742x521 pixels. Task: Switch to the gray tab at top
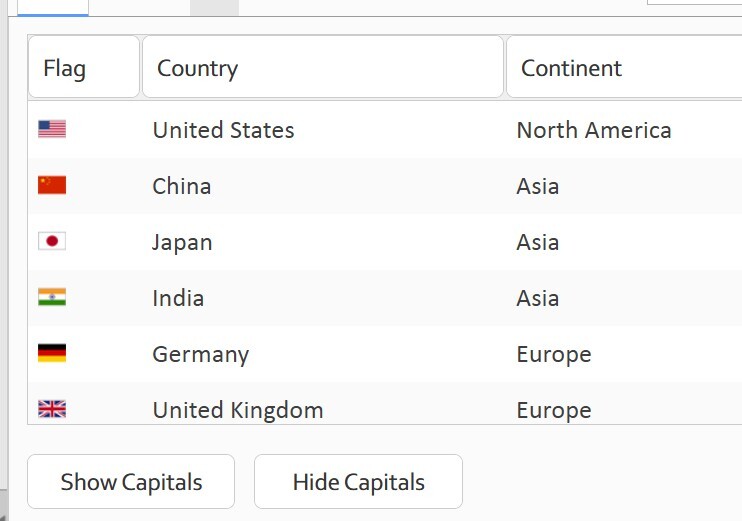pos(214,8)
